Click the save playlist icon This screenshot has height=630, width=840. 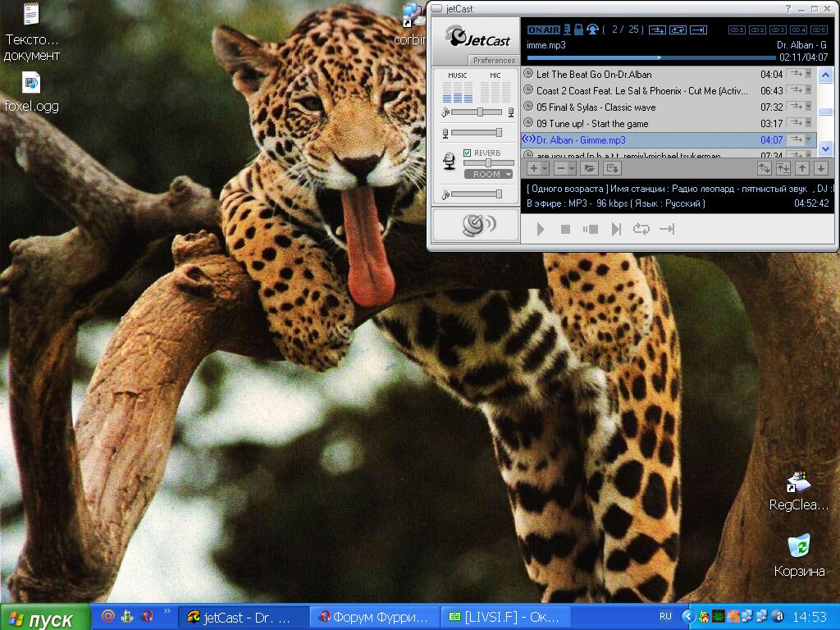click(x=611, y=169)
